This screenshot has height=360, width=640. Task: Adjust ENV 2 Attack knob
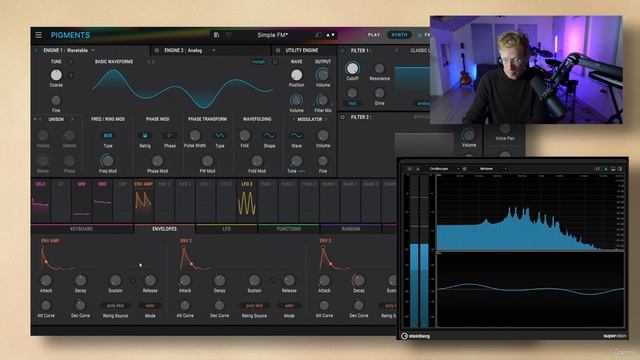(x=185, y=280)
